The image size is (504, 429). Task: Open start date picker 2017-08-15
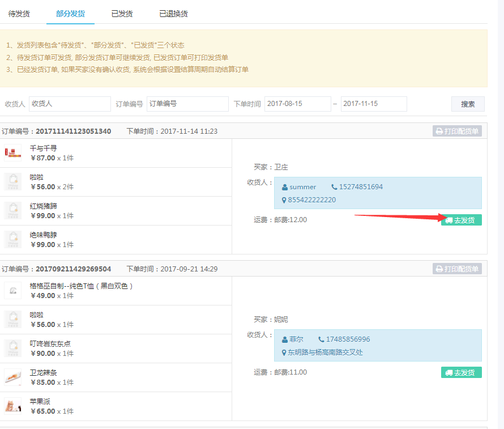pos(297,104)
